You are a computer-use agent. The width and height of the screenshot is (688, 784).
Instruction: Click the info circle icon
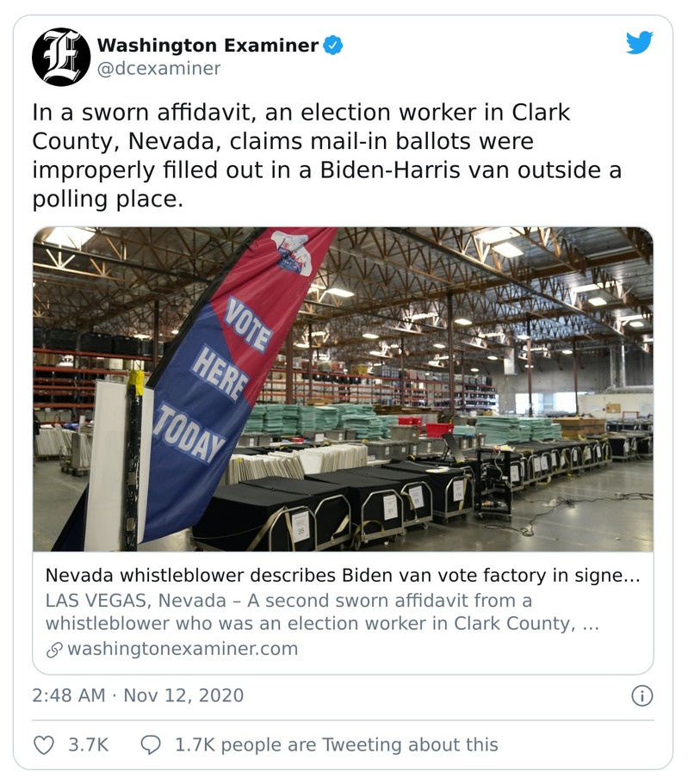(x=642, y=695)
